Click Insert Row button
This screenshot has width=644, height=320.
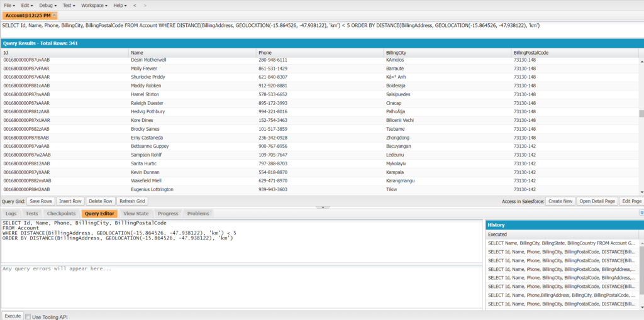click(70, 201)
